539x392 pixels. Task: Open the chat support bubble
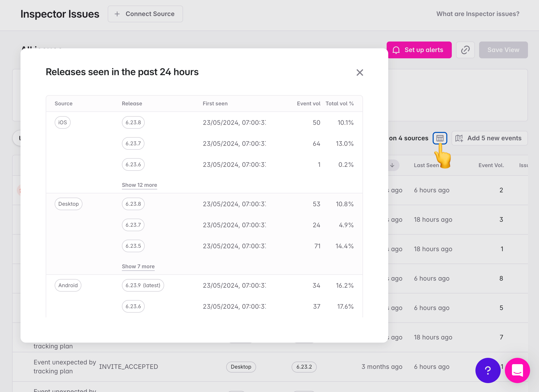tap(517, 370)
